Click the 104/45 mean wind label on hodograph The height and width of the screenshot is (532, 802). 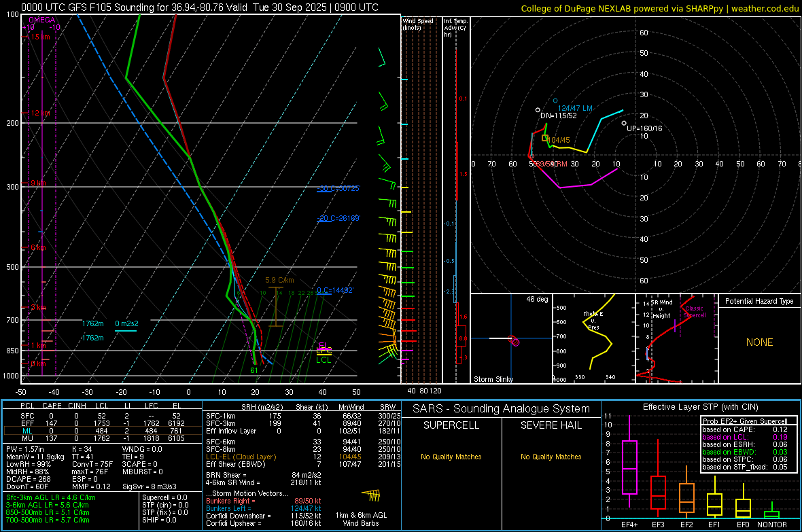559,140
